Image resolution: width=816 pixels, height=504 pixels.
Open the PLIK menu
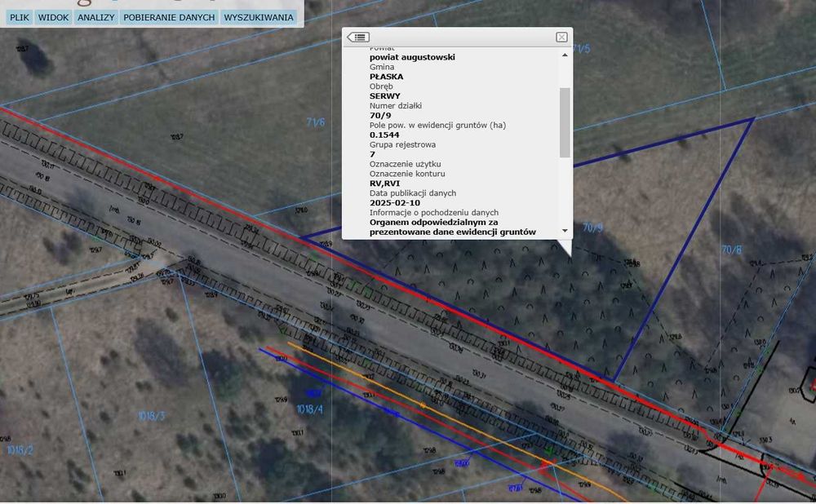point(20,17)
